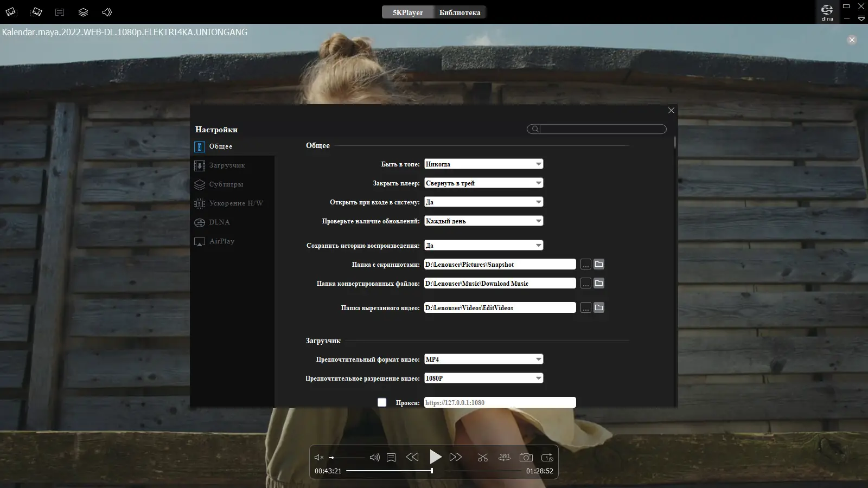This screenshot has height=488, width=868.
Task: Click the loop playback mode icon
Action: click(x=547, y=457)
